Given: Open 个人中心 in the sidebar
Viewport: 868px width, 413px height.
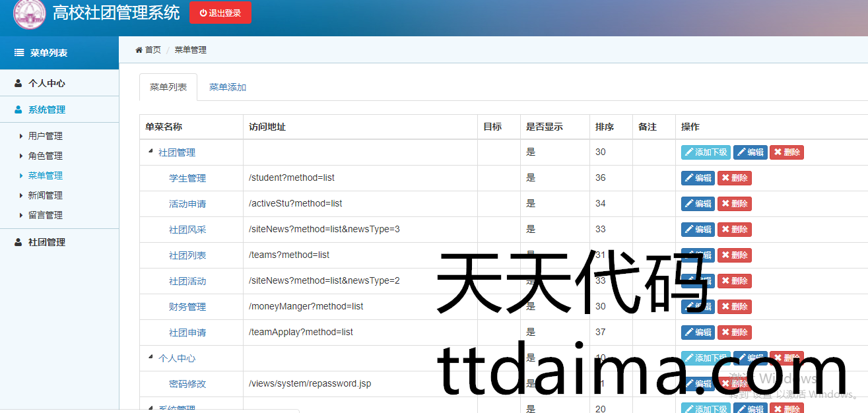Looking at the screenshot, I should (46, 84).
